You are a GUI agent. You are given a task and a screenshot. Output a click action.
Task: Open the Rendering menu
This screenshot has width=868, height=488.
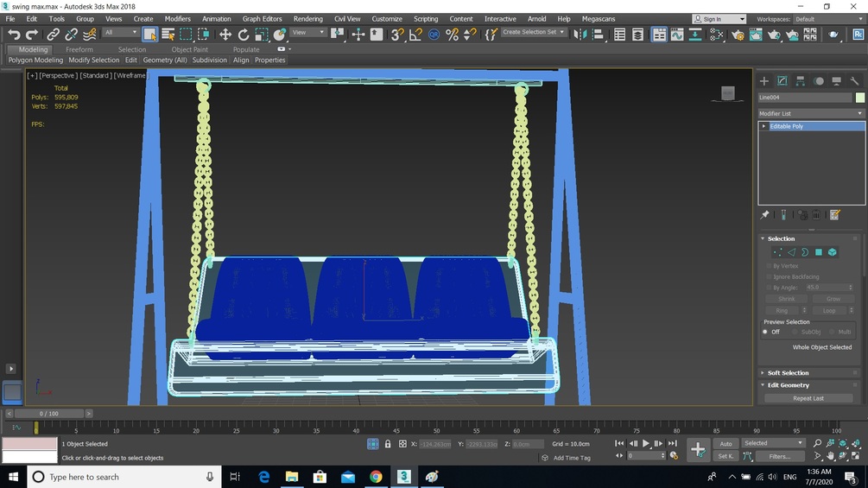307,19
